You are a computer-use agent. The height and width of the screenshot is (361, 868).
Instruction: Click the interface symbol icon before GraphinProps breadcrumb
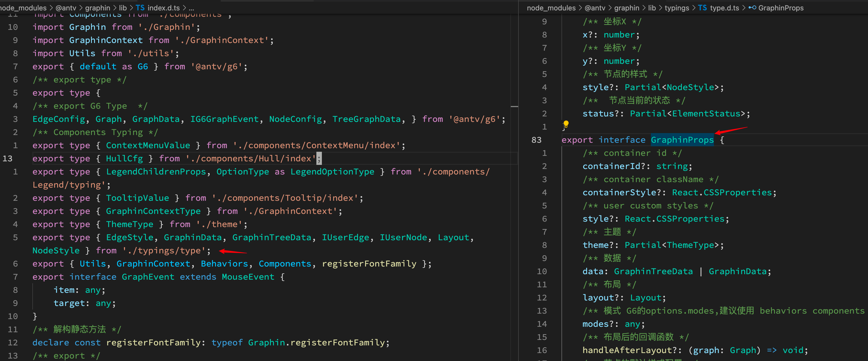(x=752, y=8)
